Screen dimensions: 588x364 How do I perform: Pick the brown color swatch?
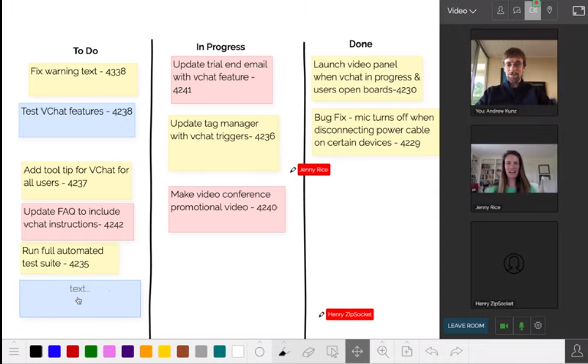183,351
